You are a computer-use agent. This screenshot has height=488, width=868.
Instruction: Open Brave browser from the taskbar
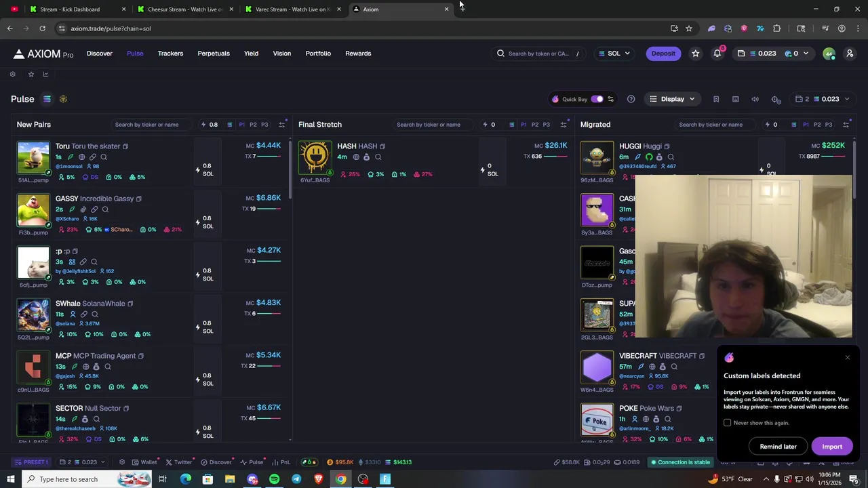pyautogui.click(x=319, y=479)
